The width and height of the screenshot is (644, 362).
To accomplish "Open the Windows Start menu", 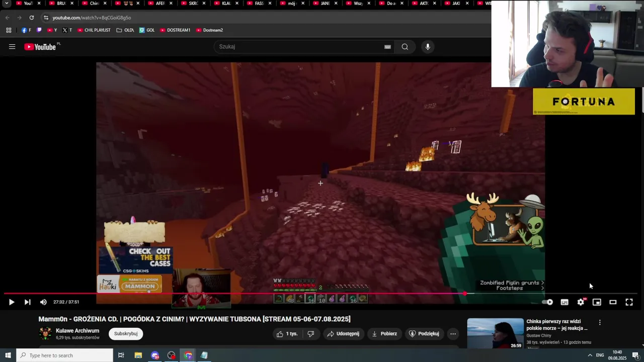I will pos(8,355).
